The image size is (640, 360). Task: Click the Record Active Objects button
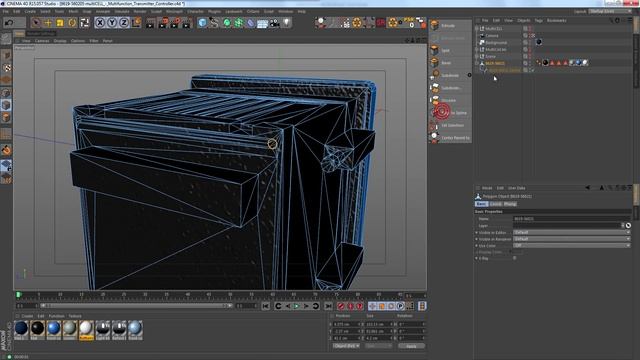pyautogui.click(x=341, y=306)
